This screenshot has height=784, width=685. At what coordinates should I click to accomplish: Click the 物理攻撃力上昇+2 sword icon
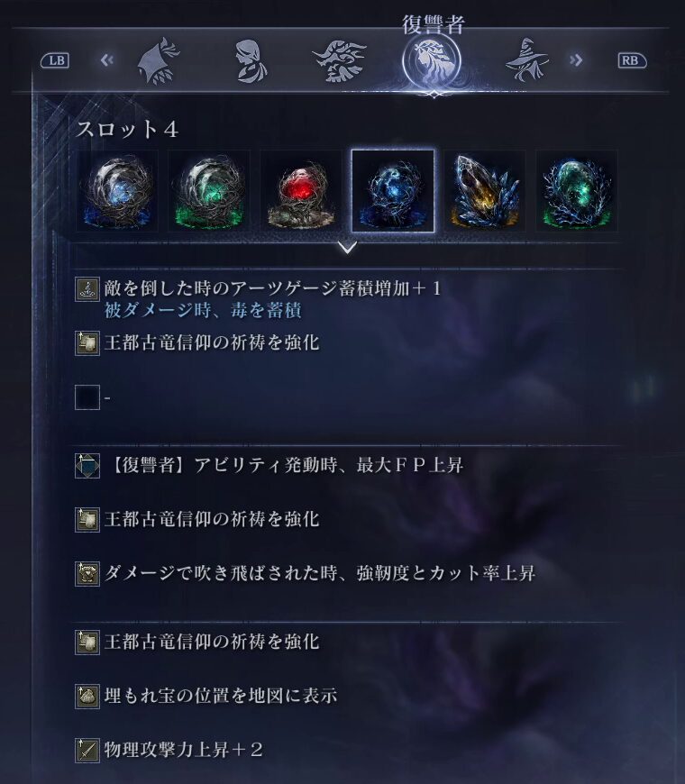pyautogui.click(x=87, y=750)
